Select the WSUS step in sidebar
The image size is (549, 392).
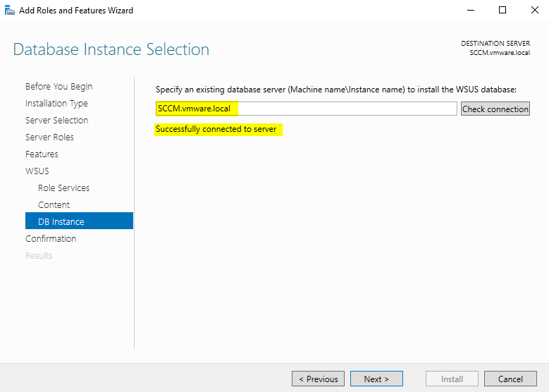[x=37, y=171]
